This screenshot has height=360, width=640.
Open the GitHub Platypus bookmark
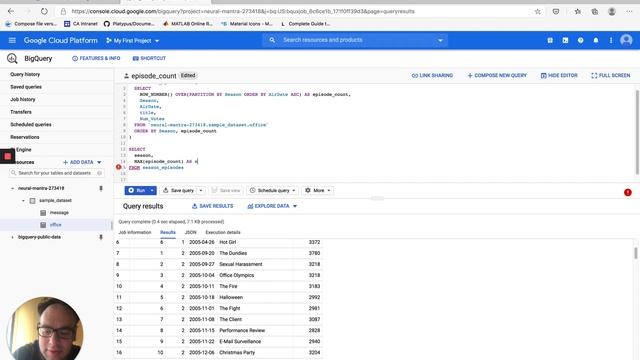pyautogui.click(x=129, y=24)
